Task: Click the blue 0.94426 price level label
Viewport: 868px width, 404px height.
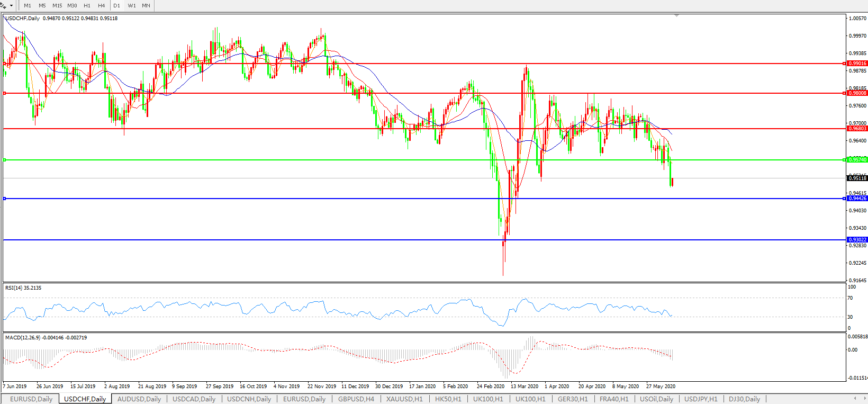Action: [x=857, y=199]
